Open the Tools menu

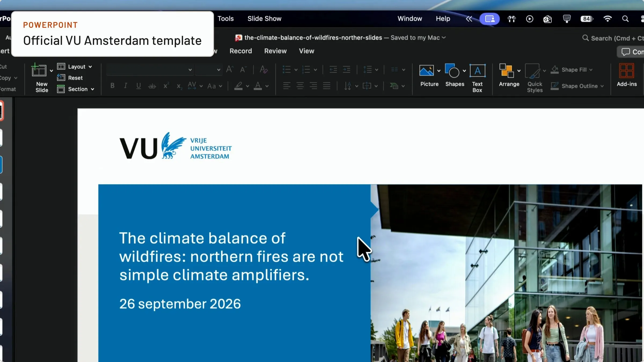pyautogui.click(x=225, y=19)
